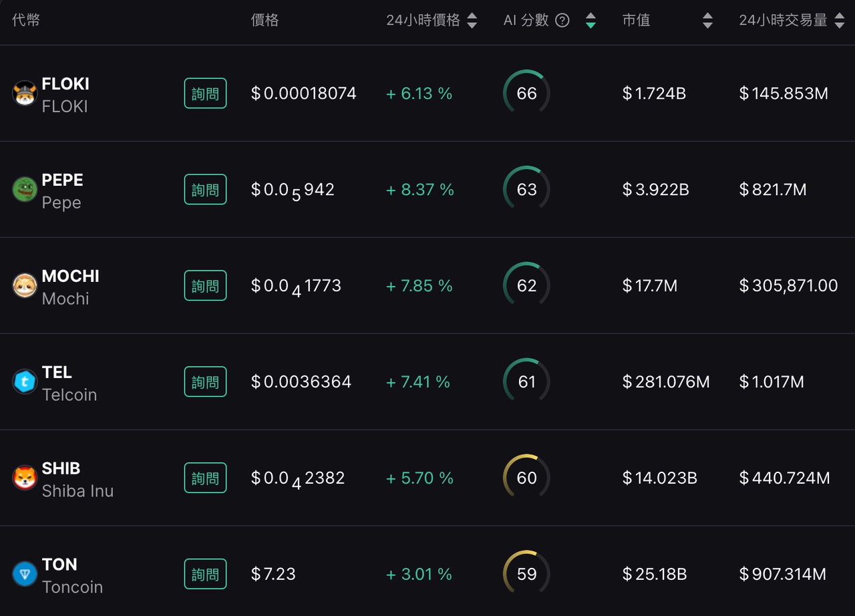
Task: Select the Mochi token icon
Action: 25,285
